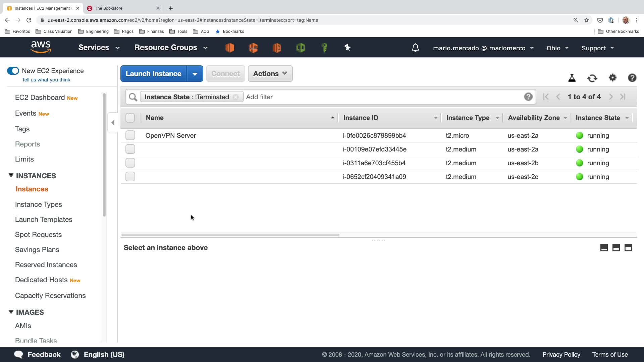Viewport: 644px width, 362px height.
Task: Click the help question mark above the table
Action: [632, 78]
